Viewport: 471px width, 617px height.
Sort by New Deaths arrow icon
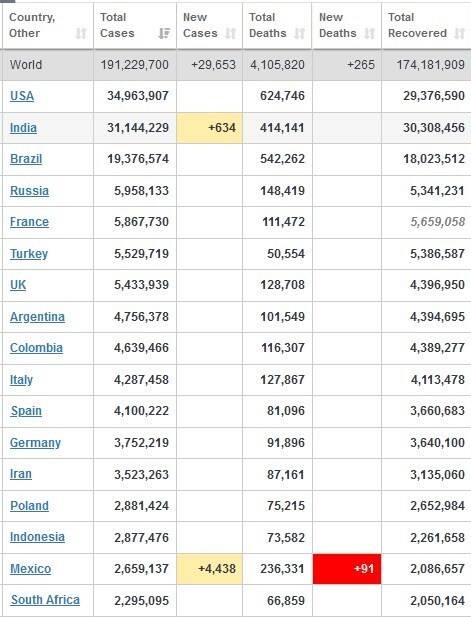point(369,33)
